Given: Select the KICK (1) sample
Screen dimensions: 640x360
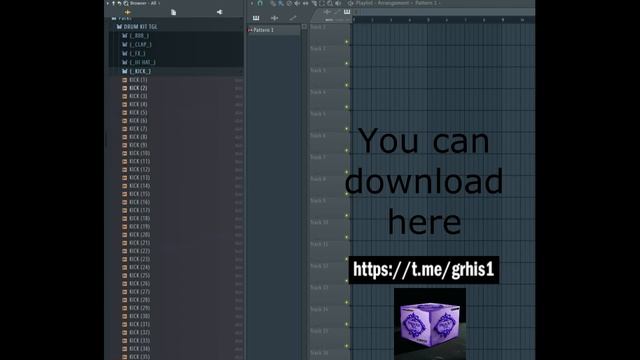Looking at the screenshot, I should tap(138, 80).
